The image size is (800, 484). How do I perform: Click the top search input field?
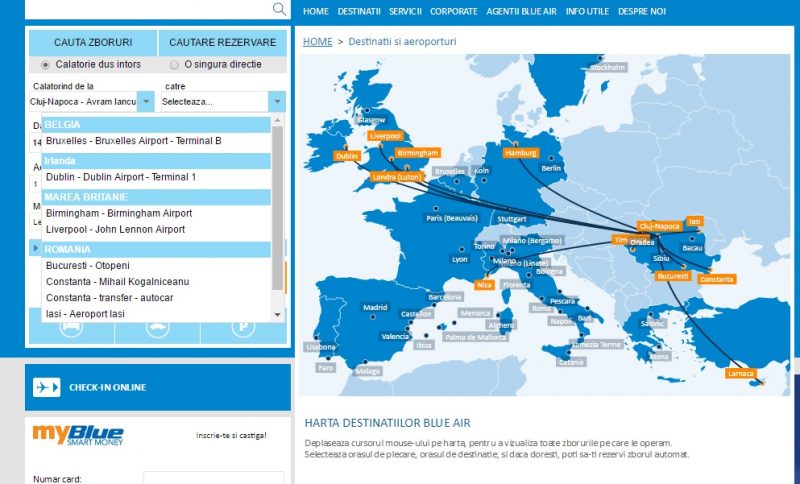148,9
